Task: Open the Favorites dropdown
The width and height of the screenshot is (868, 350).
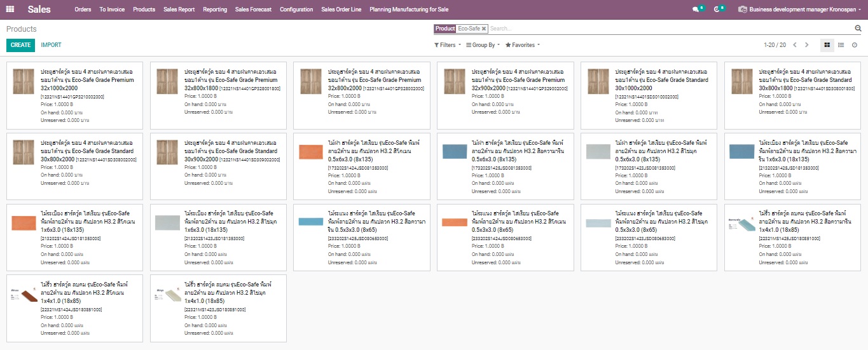Action: pyautogui.click(x=523, y=45)
